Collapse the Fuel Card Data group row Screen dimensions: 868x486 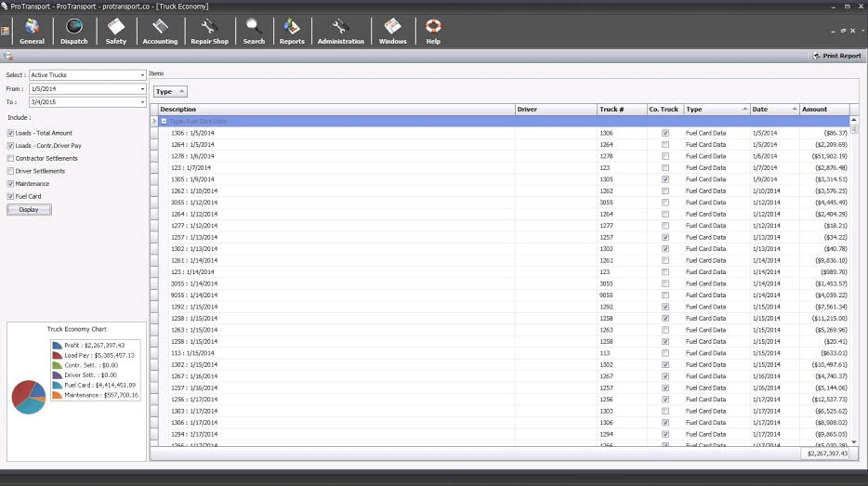pos(164,122)
